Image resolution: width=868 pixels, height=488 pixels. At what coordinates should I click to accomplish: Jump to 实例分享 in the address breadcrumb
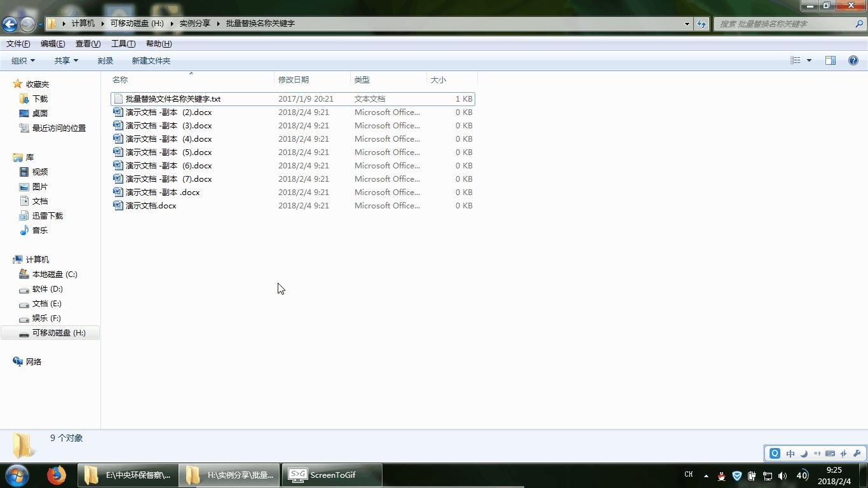(194, 24)
